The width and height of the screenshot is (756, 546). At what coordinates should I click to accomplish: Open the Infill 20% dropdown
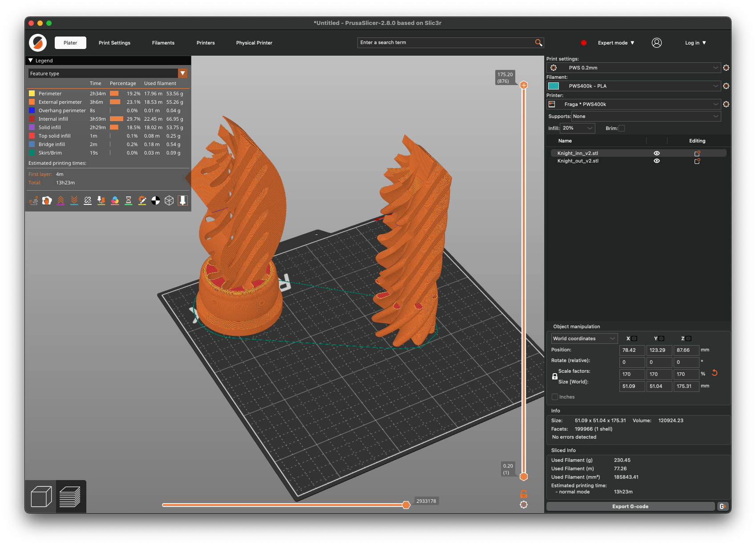[x=577, y=128]
